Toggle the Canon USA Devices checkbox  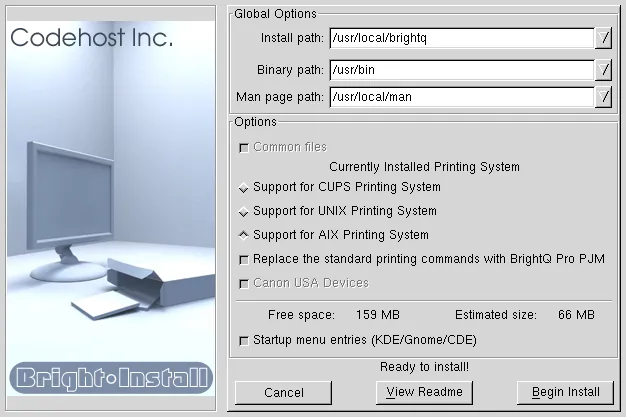tap(244, 284)
